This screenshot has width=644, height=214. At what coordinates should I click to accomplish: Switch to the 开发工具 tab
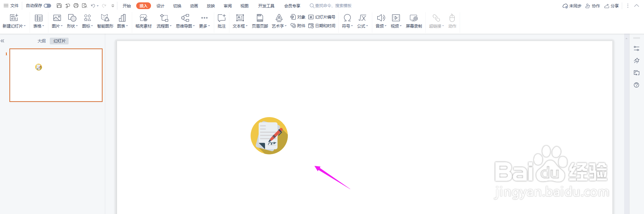point(266,6)
